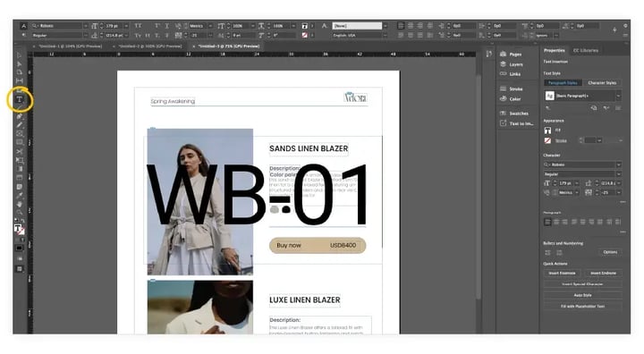
Task: Click Fill with Placeholder Text button
Action: click(582, 307)
